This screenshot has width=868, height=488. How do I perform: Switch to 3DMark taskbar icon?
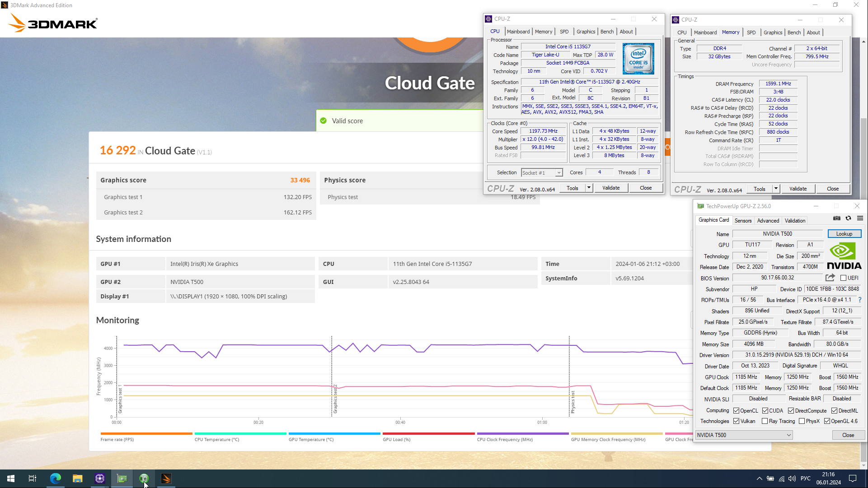pyautogui.click(x=166, y=479)
